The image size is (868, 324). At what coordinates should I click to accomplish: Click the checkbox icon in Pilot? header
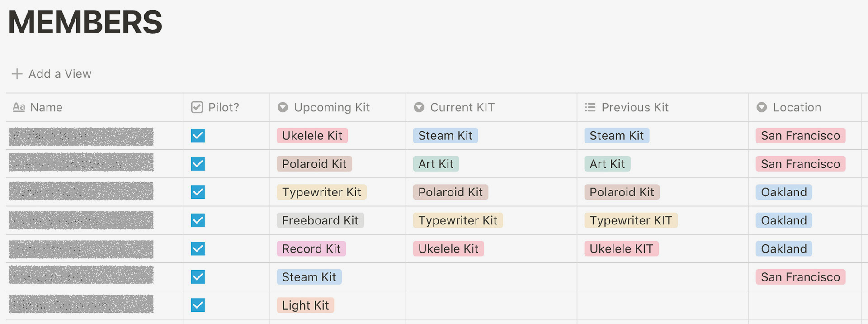click(197, 107)
